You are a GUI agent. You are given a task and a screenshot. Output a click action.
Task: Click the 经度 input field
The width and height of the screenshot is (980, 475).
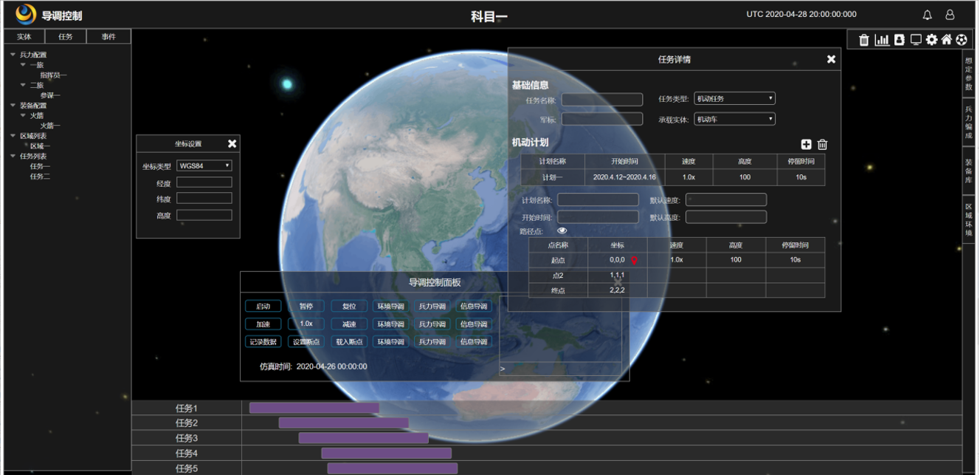204,182
